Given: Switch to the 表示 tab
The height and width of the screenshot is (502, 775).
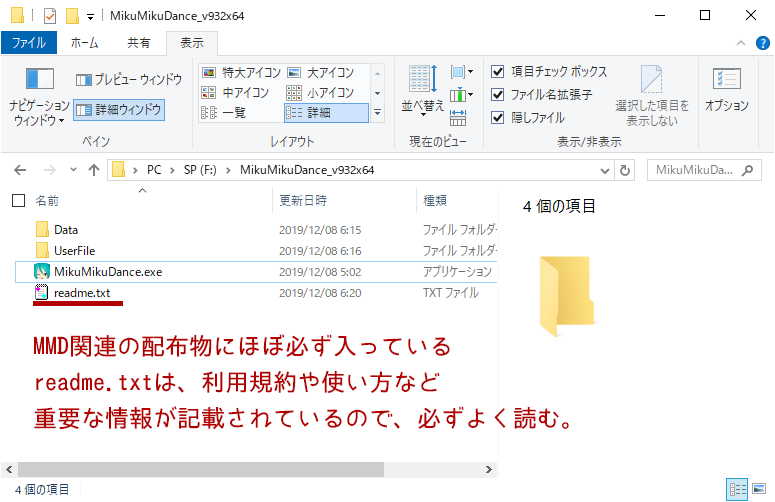Looking at the screenshot, I should (x=192, y=43).
